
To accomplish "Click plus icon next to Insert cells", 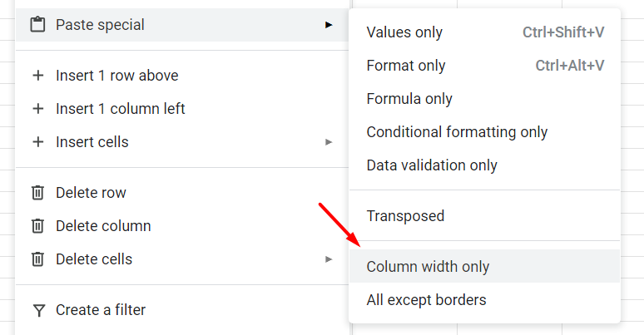I will pos(37,142).
